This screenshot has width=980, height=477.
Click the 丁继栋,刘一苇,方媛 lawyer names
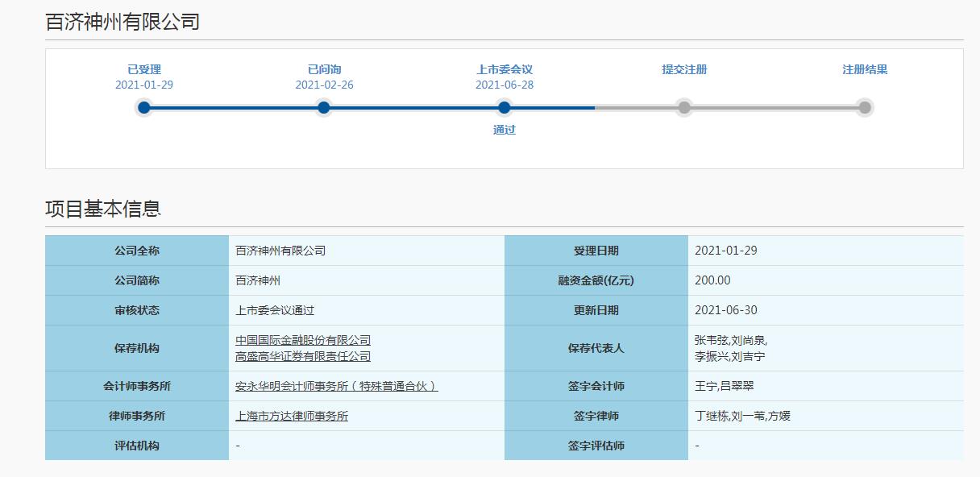[x=741, y=417]
